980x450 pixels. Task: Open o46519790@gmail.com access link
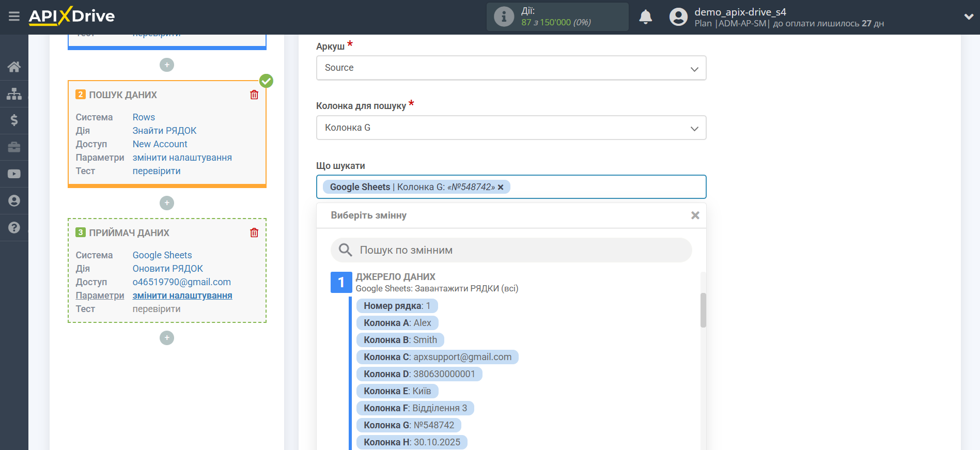pyautogui.click(x=182, y=282)
